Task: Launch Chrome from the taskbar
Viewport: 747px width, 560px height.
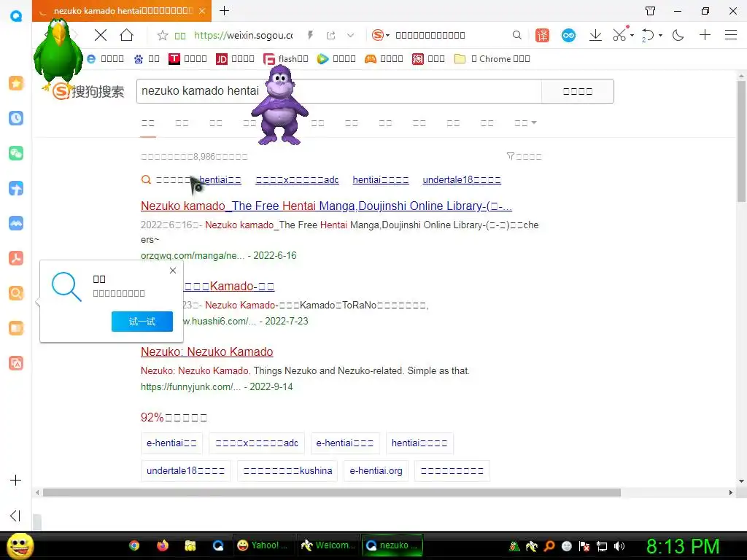Action: (x=134, y=545)
